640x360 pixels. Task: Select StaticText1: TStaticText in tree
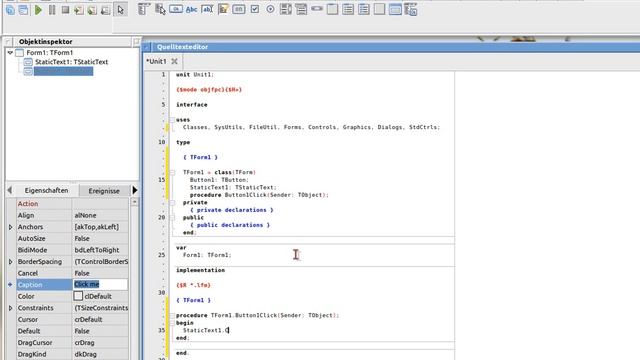(71, 62)
